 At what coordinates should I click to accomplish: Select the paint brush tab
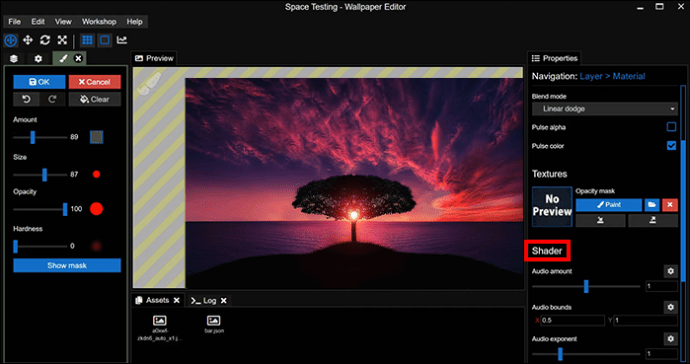63,59
